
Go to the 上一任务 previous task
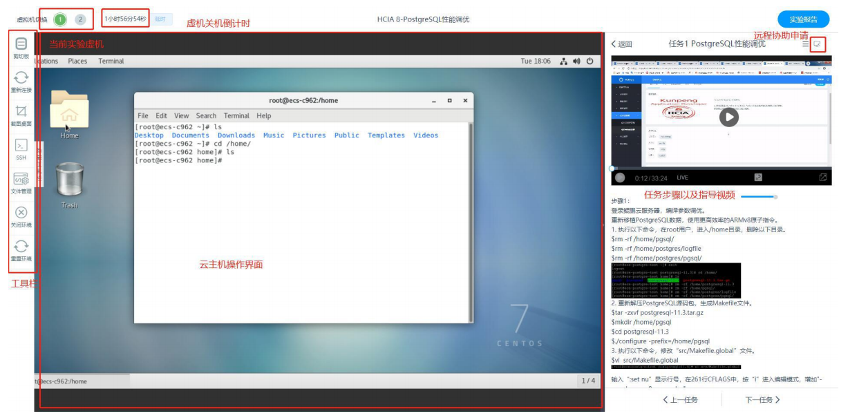[x=680, y=399]
